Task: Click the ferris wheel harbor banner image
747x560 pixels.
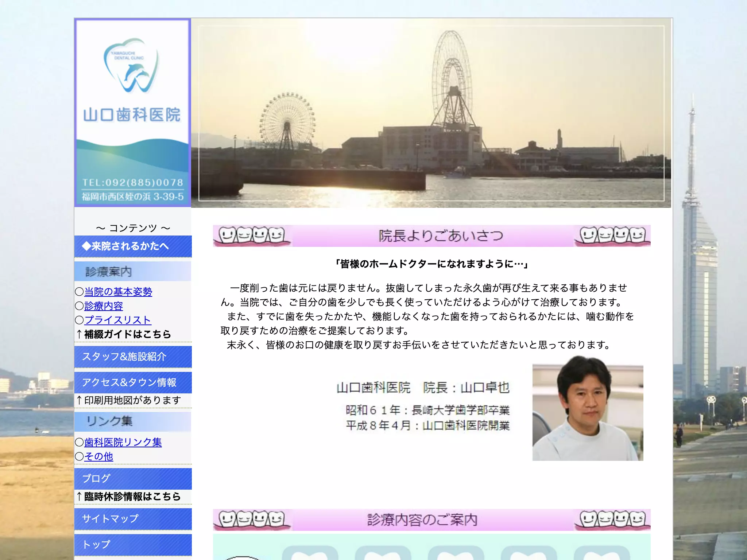Action: coord(431,113)
